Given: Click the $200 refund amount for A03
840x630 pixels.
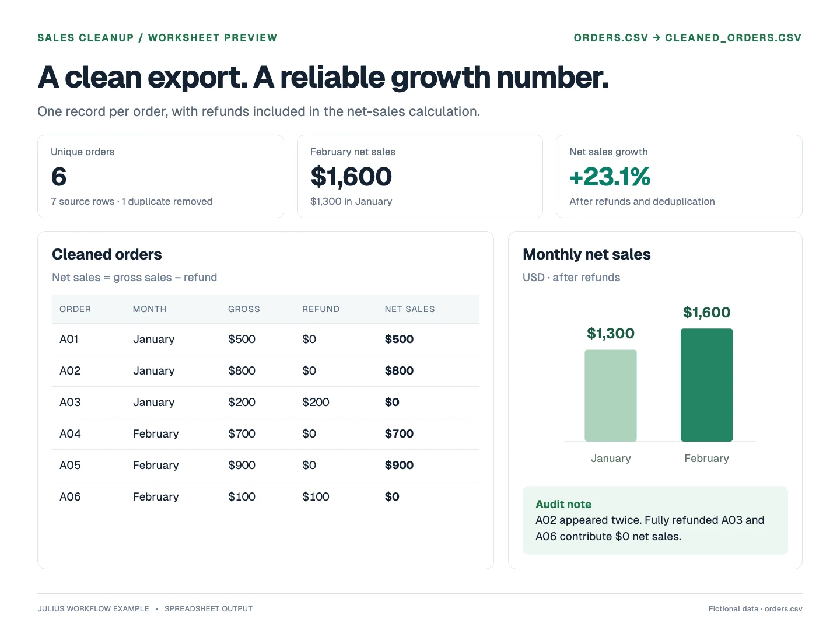Looking at the screenshot, I should tap(316, 402).
